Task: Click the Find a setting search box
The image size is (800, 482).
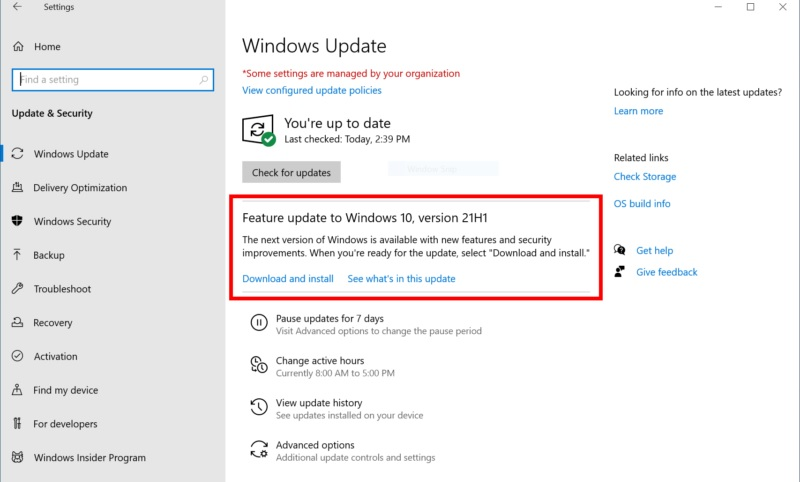Action: click(x=113, y=80)
